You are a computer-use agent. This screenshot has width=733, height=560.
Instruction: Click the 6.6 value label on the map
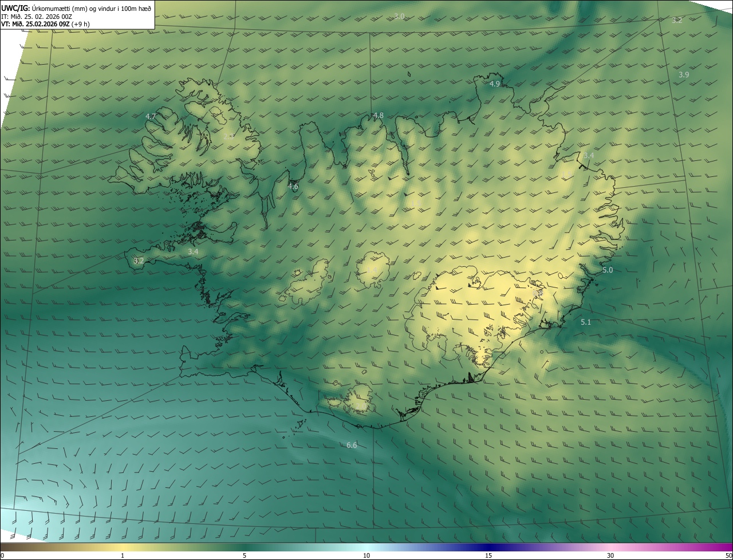352,445
